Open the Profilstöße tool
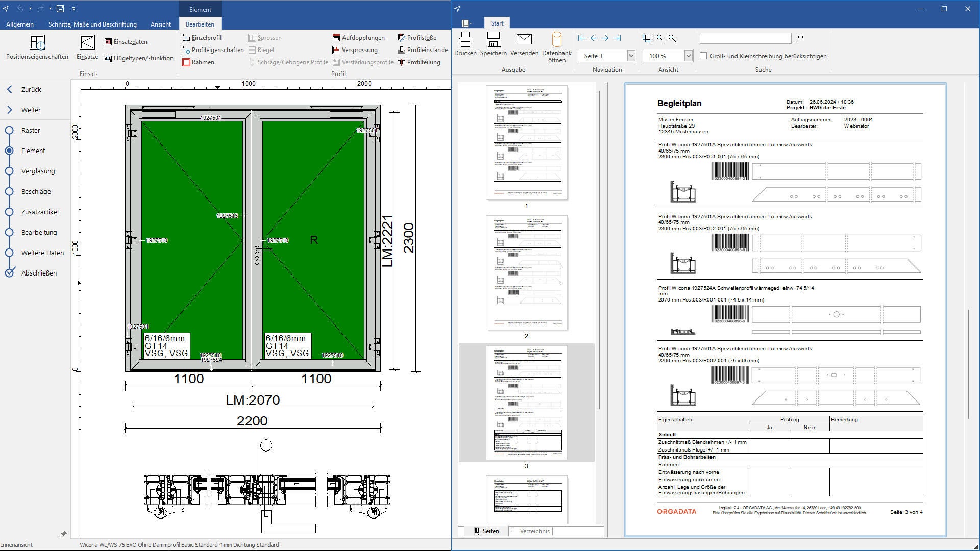The width and height of the screenshot is (980, 551). [x=418, y=38]
